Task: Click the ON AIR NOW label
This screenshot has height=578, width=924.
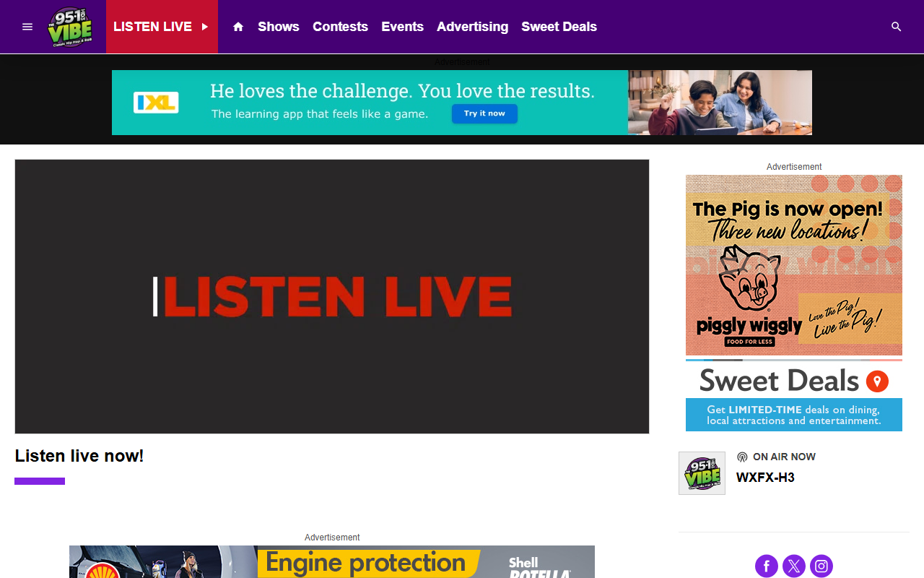Action: pos(784,457)
